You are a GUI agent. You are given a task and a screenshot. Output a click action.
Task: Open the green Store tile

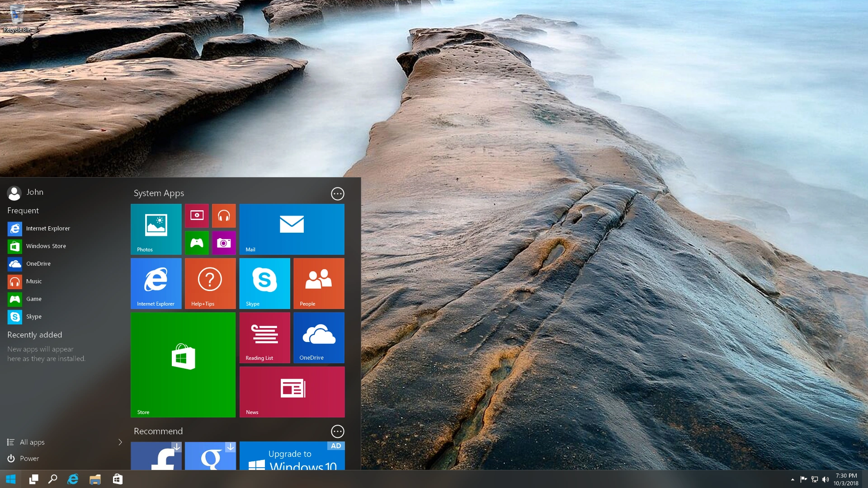pos(183,365)
